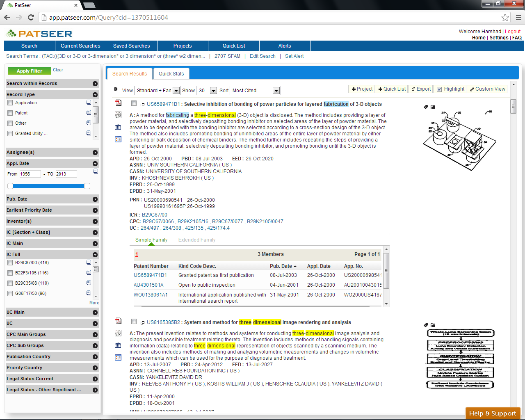Open the Sort dropdown set to Most Cited
This screenshot has height=420, width=525.
point(255,91)
